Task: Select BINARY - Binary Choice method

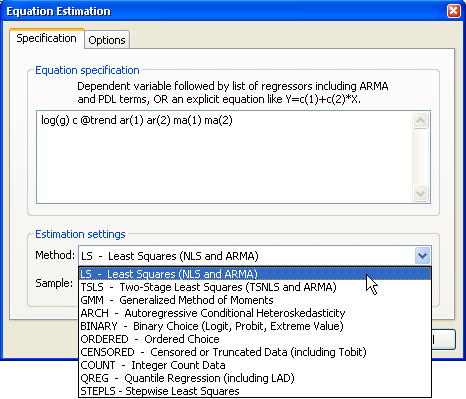Action: [255, 326]
